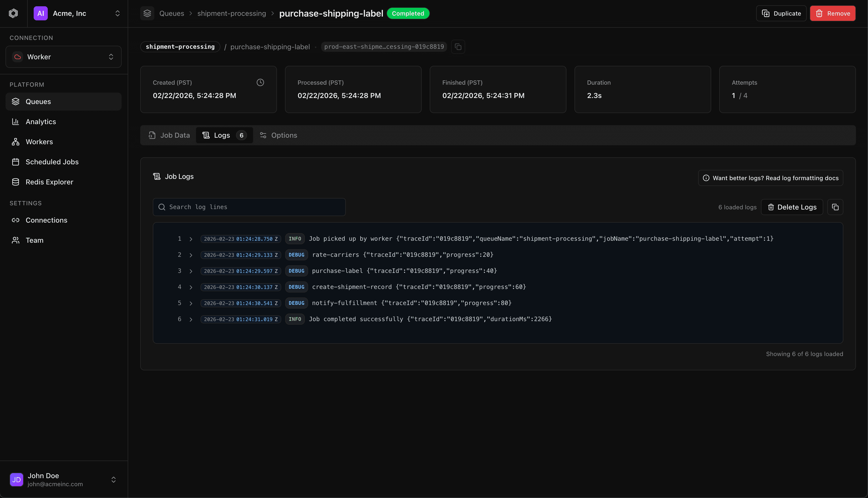This screenshot has height=498, width=868.
Task: Expand log line 1 details
Action: [x=191, y=239]
